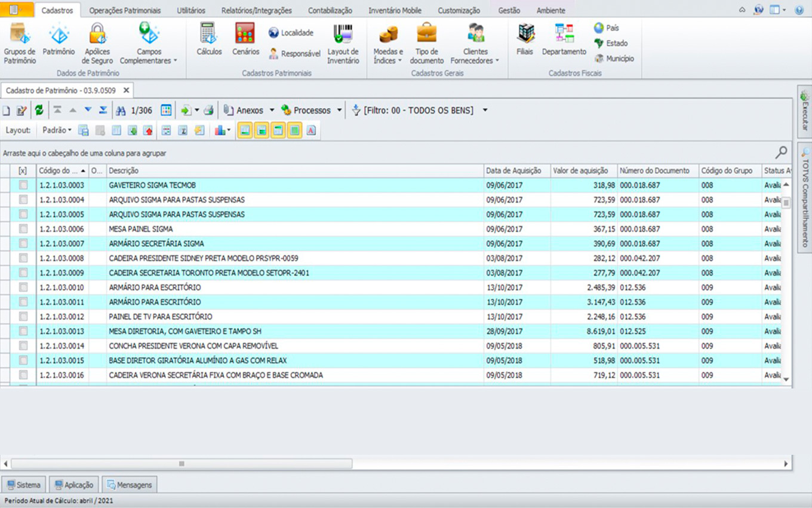The width and height of the screenshot is (812, 508).
Task: Tick checkbox for MESA PAINEL SIGMA row
Action: pyautogui.click(x=23, y=229)
